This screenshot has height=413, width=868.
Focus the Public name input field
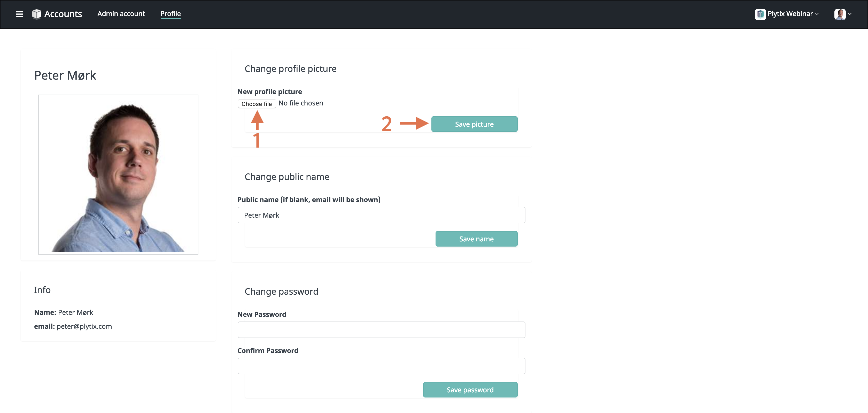[x=381, y=215]
